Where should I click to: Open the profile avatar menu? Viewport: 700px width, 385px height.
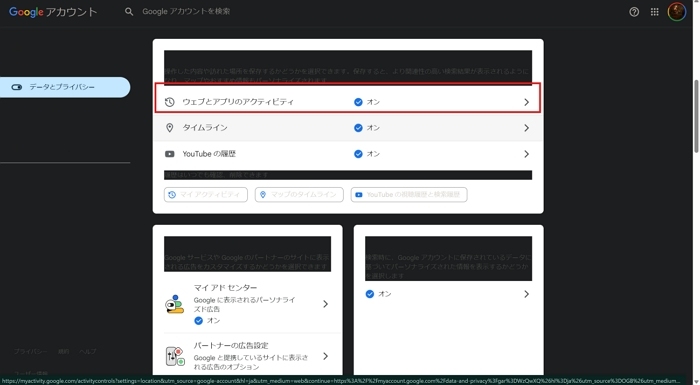[x=677, y=12]
